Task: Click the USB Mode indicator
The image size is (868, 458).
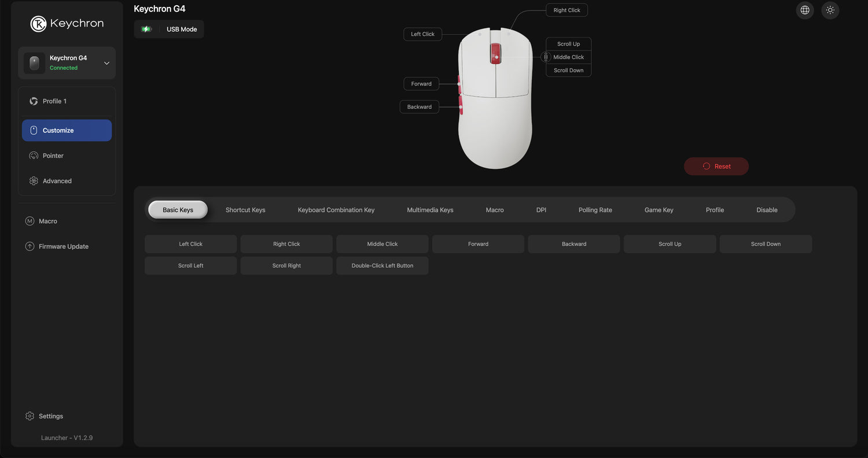Action: coord(181,29)
